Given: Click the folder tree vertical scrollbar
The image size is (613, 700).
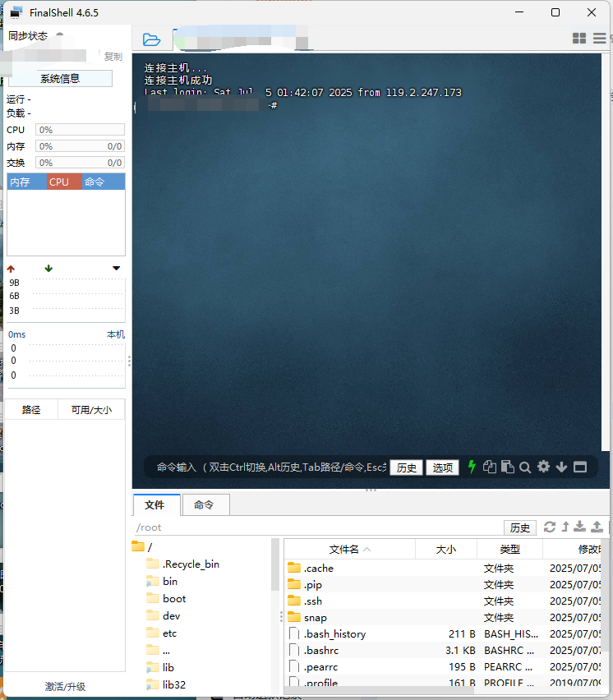Looking at the screenshot, I should (x=274, y=564).
